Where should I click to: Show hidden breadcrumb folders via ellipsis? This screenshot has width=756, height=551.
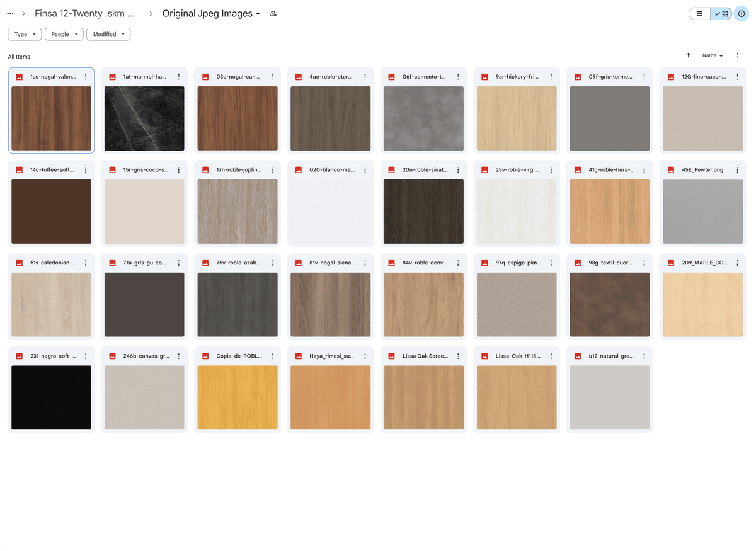coord(10,14)
